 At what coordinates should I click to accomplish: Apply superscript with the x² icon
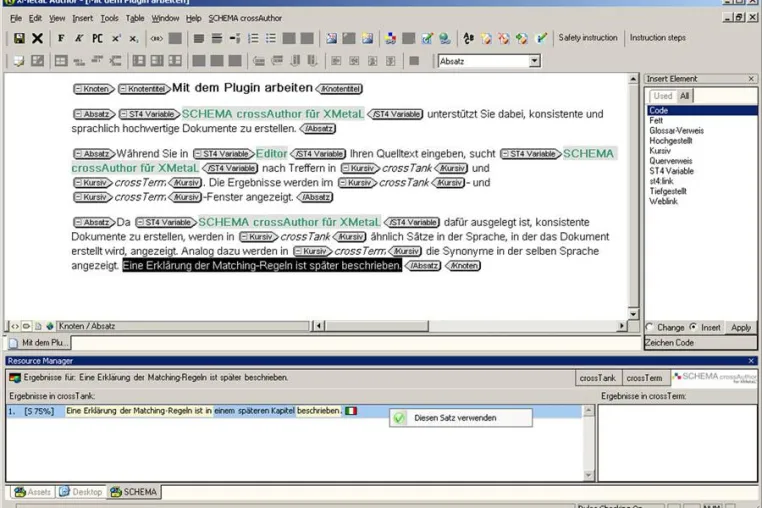(x=116, y=38)
